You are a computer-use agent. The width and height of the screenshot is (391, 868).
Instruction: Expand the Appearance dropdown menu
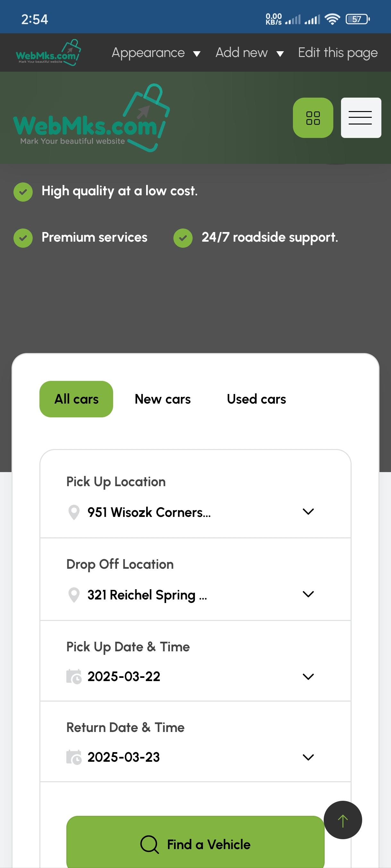[156, 53]
